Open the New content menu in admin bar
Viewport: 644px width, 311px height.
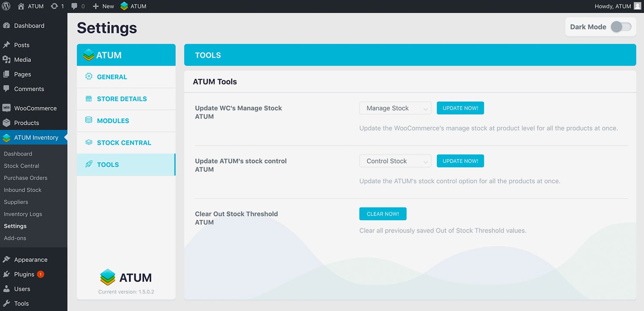tap(103, 6)
